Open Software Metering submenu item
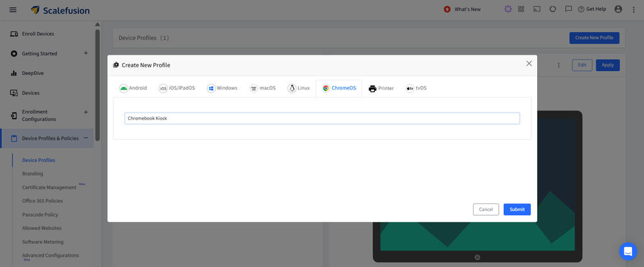 pyautogui.click(x=43, y=241)
